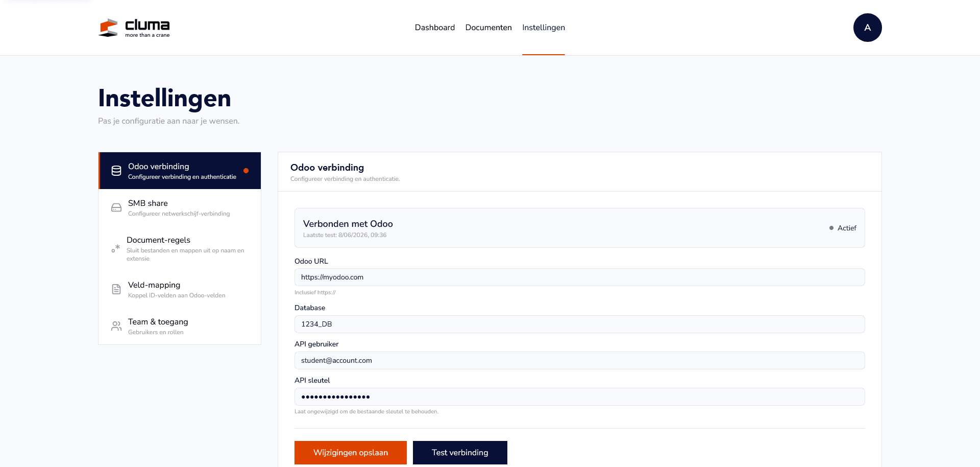This screenshot has width=980, height=467.
Task: Click the Actief status dot
Action: [x=831, y=228]
